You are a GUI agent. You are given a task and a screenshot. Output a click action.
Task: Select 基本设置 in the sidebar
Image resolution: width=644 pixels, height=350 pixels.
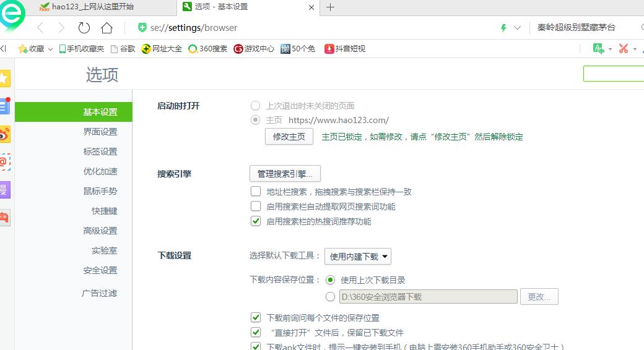click(74, 112)
